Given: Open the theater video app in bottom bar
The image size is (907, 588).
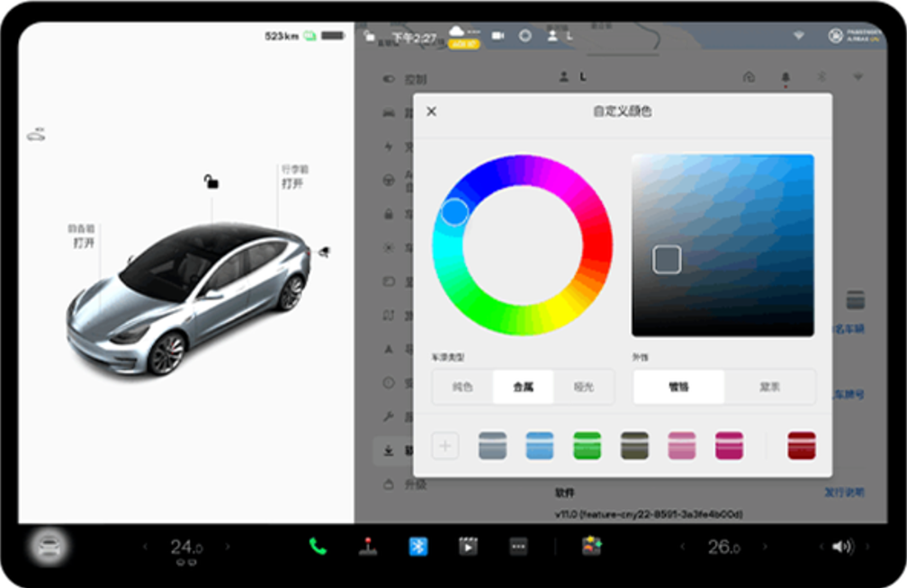Looking at the screenshot, I should click(x=468, y=547).
